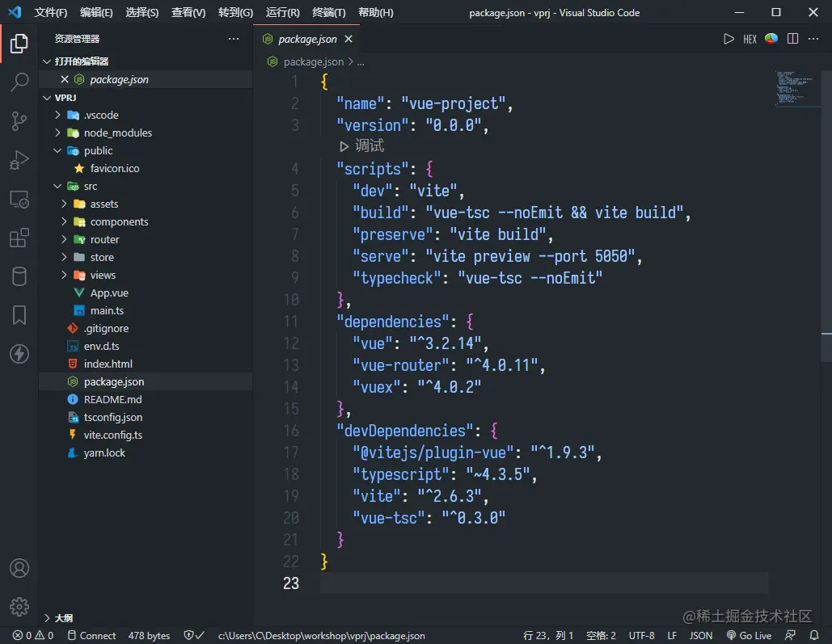Image resolution: width=832 pixels, height=644 pixels.
Task: Change the JSON language mode
Action: pyautogui.click(x=700, y=635)
